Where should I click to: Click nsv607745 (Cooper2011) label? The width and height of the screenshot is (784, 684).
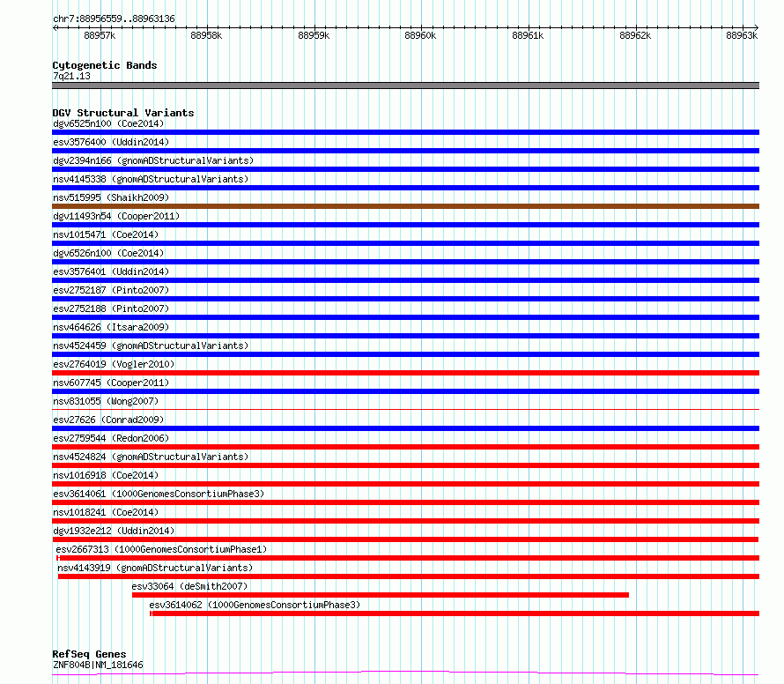coord(111,383)
